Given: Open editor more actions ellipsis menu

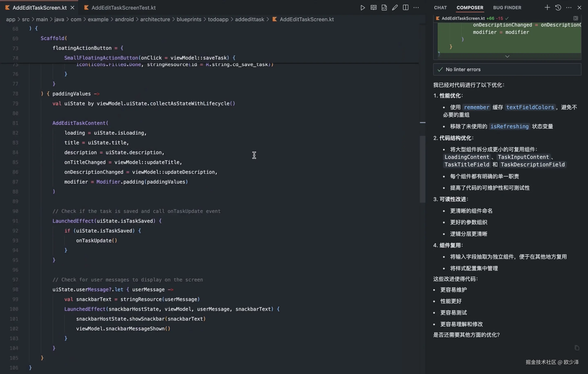Looking at the screenshot, I should click(x=416, y=8).
